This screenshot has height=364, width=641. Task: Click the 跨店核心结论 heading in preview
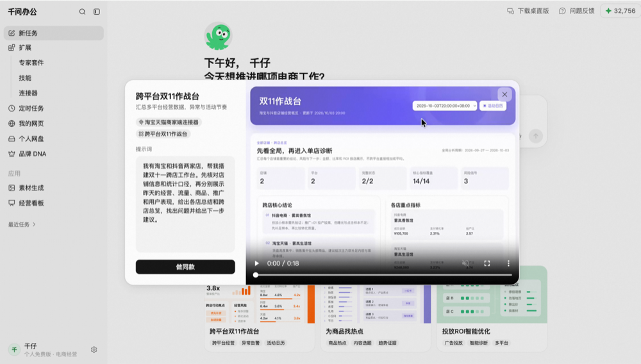click(277, 205)
